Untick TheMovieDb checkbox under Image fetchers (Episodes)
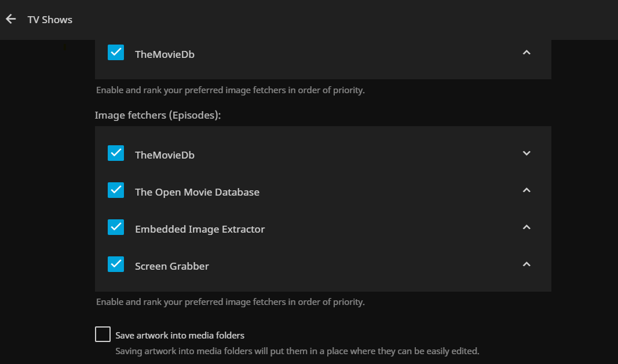 click(116, 153)
